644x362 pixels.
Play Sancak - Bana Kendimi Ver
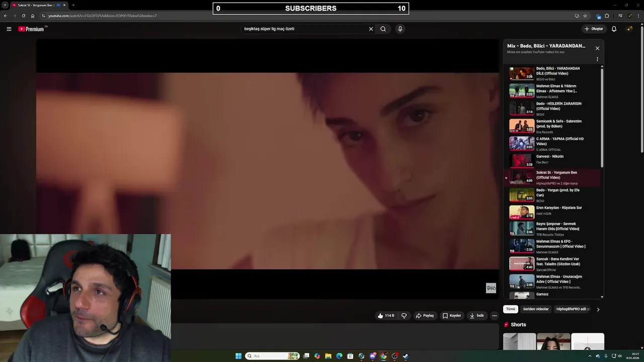click(x=552, y=264)
